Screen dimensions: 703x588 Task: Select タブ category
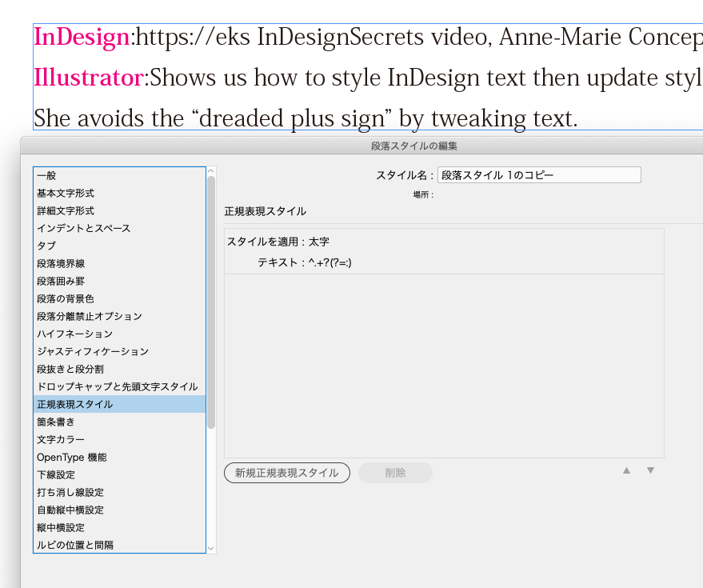pyautogui.click(x=119, y=246)
